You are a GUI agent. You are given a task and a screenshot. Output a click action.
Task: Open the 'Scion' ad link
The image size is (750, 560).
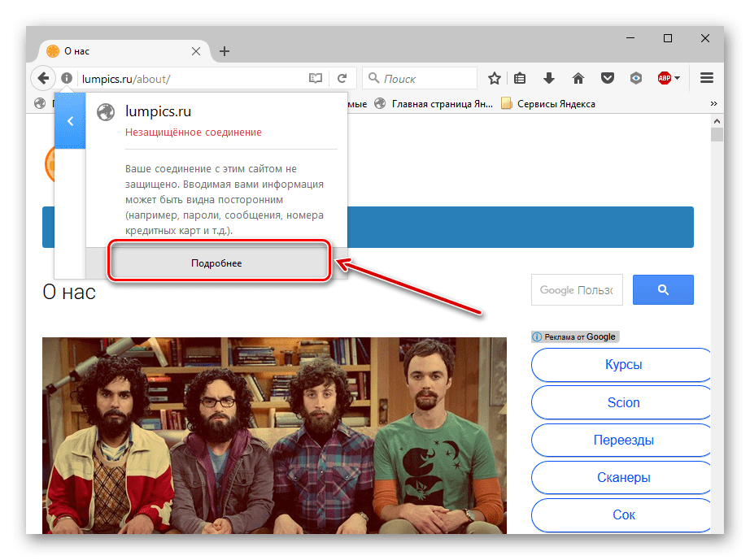point(621,402)
